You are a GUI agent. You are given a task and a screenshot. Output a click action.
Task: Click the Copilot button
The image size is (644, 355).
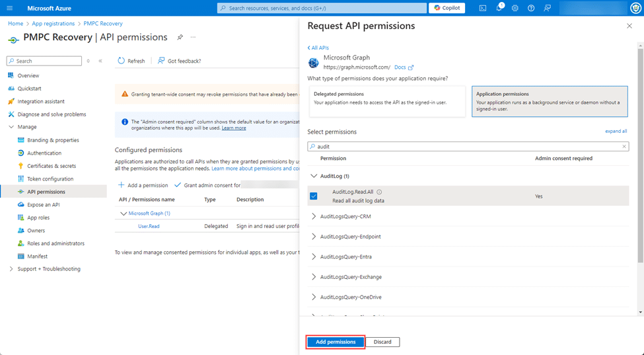pyautogui.click(x=447, y=8)
